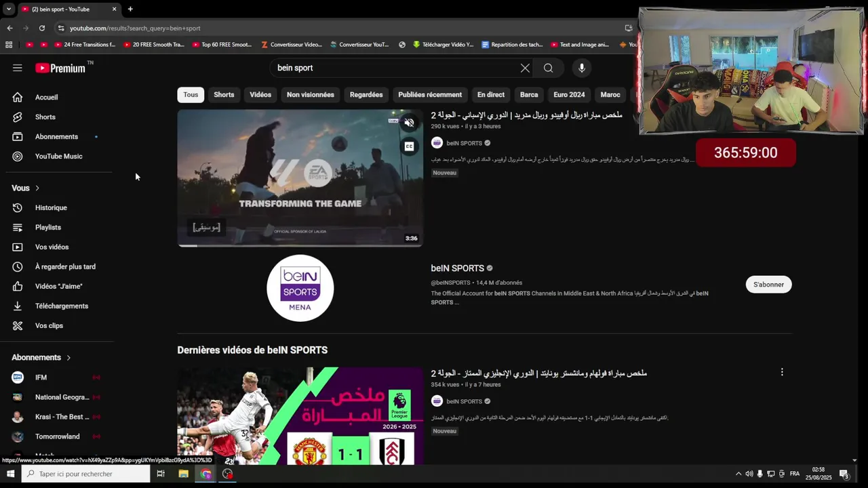Open the Chrome tab search dropdown
The height and width of the screenshot is (488, 868).
point(8,9)
